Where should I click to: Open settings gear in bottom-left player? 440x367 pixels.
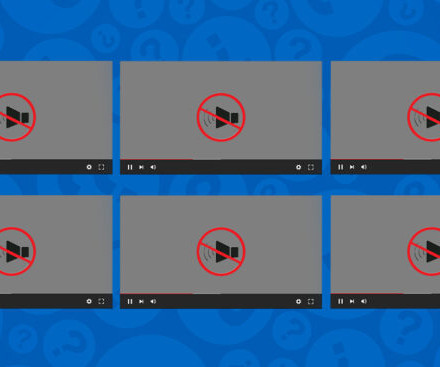pos(89,301)
